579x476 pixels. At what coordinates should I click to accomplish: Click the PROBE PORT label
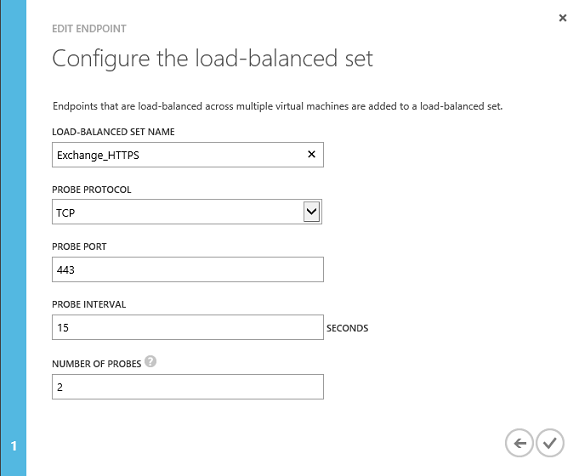click(x=79, y=247)
